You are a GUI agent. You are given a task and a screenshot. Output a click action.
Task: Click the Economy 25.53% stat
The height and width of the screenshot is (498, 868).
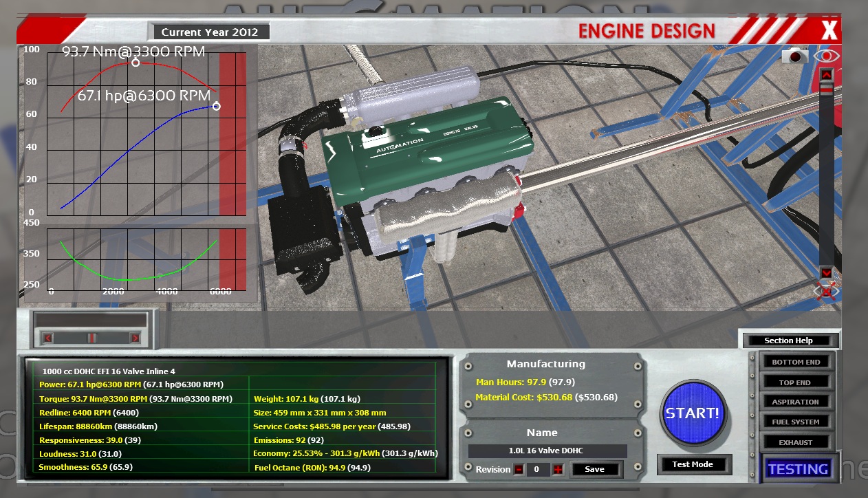[346, 453]
